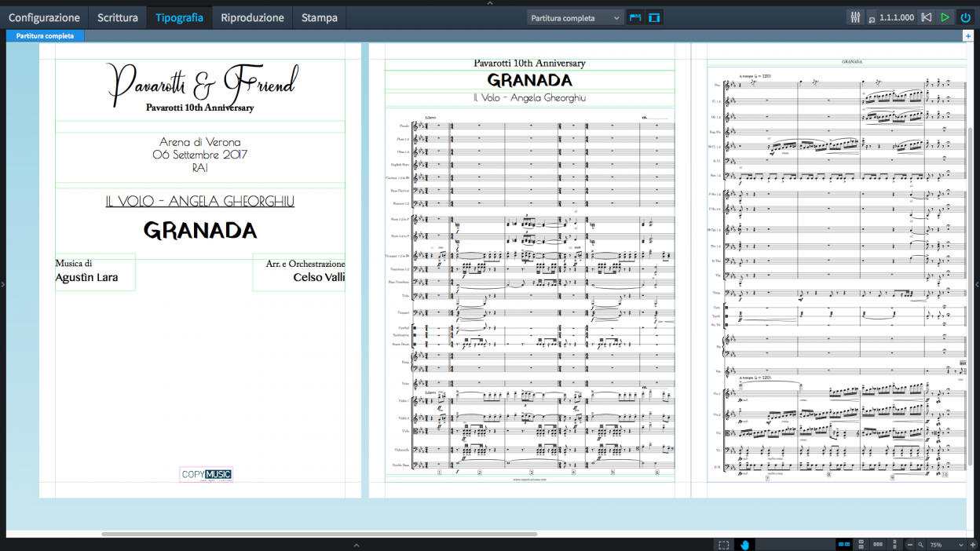
Task: Click the 1.1.1.000 transport time display
Action: [x=897, y=18]
